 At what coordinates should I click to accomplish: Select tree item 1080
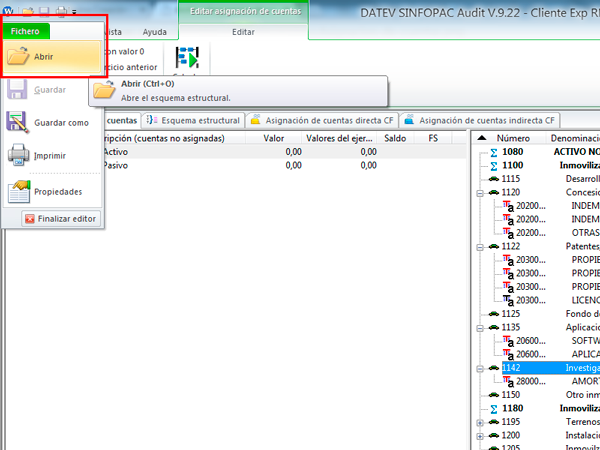pyautogui.click(x=512, y=152)
